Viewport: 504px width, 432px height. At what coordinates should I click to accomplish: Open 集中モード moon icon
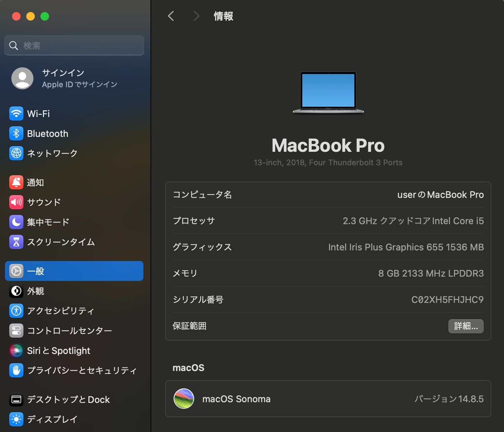click(x=16, y=222)
